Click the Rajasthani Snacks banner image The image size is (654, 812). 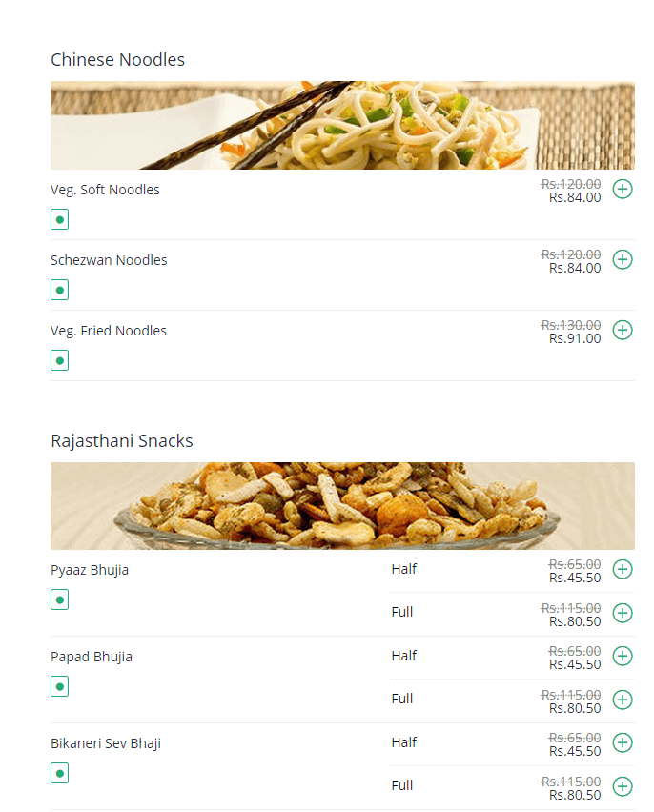342,506
